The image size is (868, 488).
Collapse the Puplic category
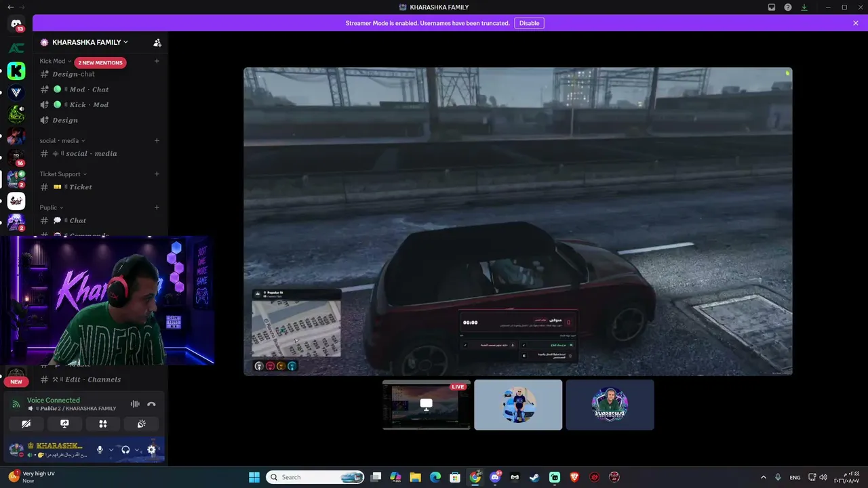(x=52, y=207)
